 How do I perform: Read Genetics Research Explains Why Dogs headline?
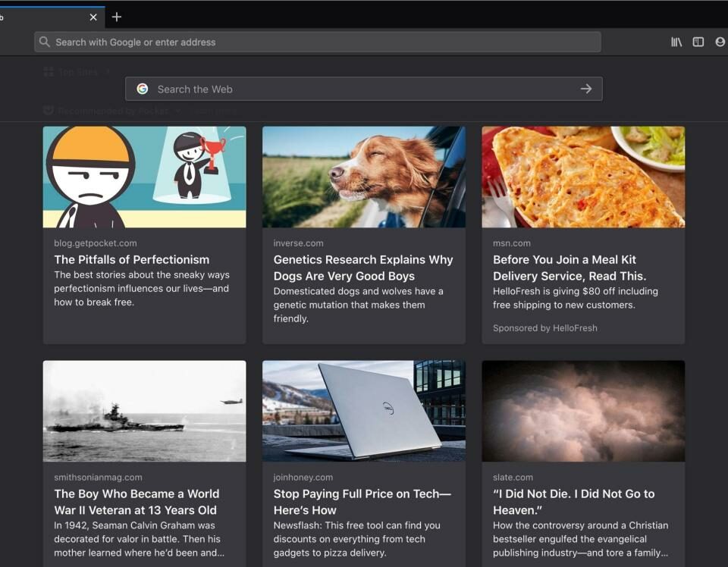pyautogui.click(x=363, y=268)
